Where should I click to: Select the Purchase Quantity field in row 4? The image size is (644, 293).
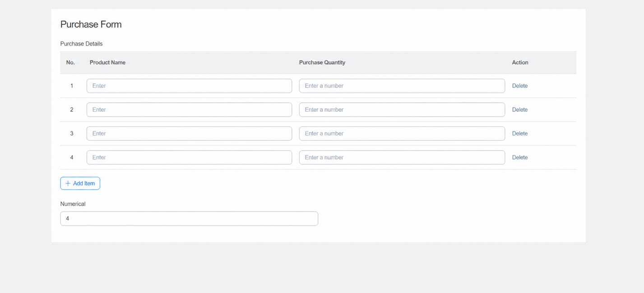[402, 157]
